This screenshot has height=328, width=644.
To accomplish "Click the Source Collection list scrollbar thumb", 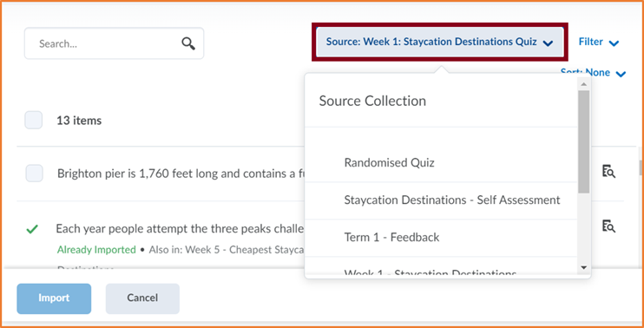I will pyautogui.click(x=583, y=141).
